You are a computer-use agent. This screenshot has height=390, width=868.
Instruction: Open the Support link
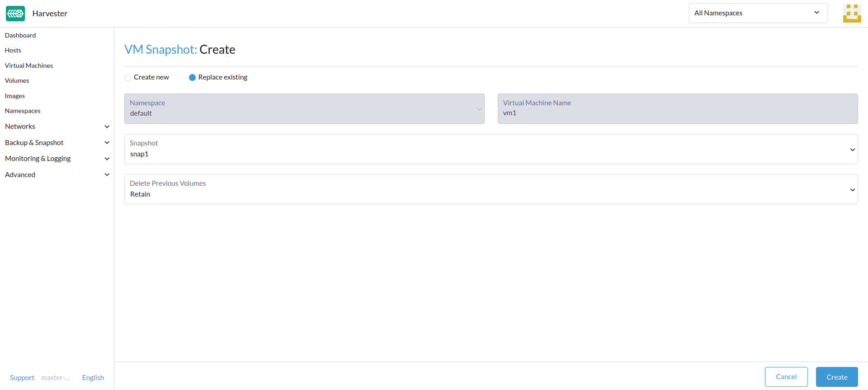click(x=22, y=378)
